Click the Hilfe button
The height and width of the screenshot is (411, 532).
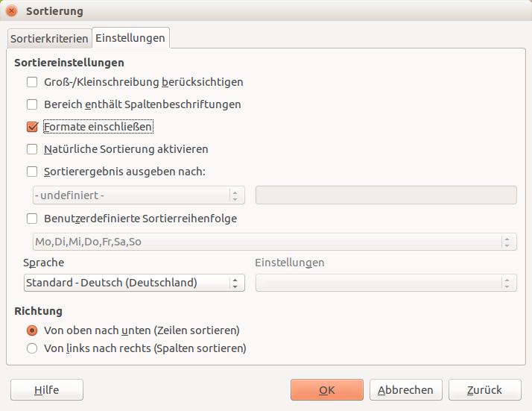coord(47,390)
